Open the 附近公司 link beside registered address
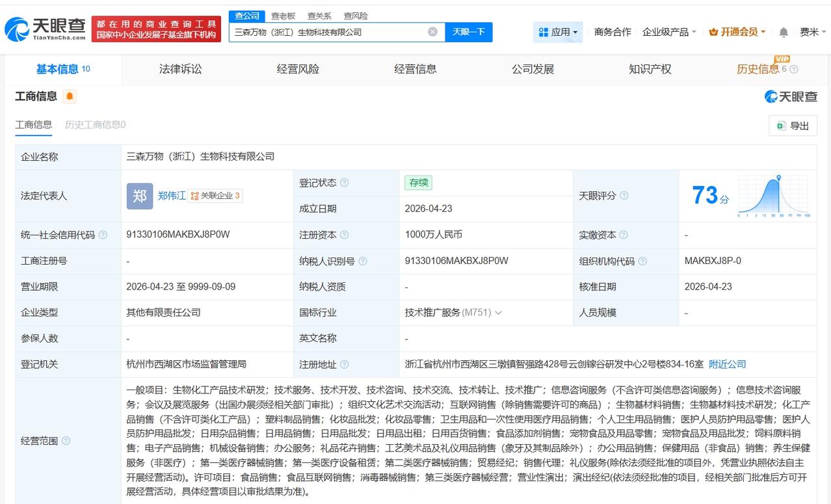Screen dimensions: 831x504 (728, 364)
